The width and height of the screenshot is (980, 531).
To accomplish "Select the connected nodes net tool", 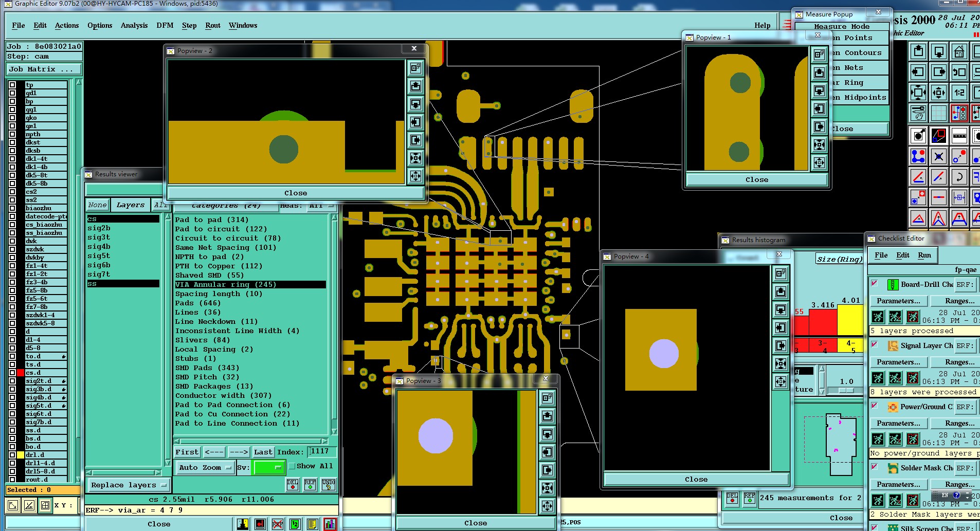I will tap(918, 156).
